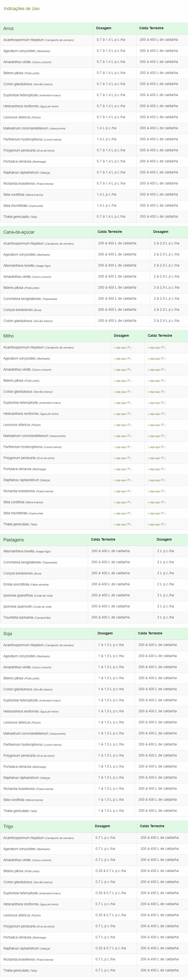Screen dimensions: 188x980
Task: Open 'veja aqui' Dosagem link for Milho Amaranthus viridis
Action: click(121, 370)
